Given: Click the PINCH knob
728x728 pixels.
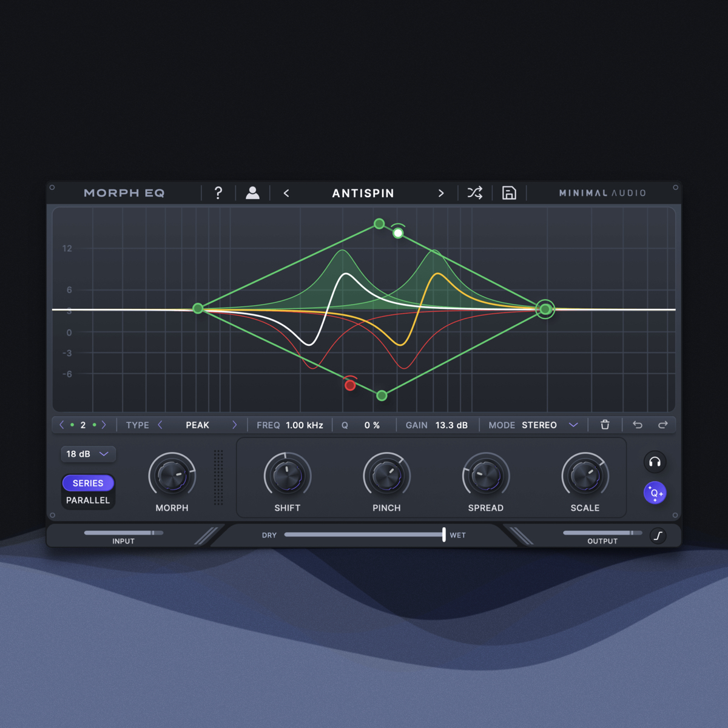Looking at the screenshot, I should coord(386,476).
